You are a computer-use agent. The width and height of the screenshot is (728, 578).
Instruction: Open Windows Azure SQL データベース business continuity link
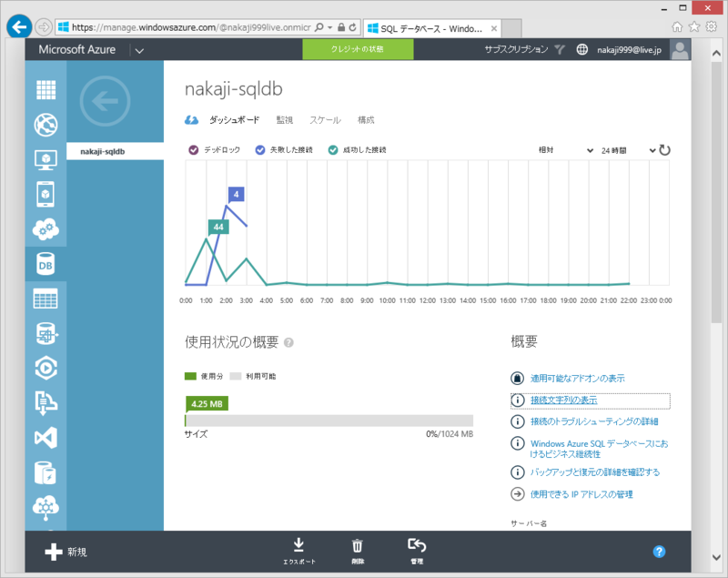[x=600, y=449]
